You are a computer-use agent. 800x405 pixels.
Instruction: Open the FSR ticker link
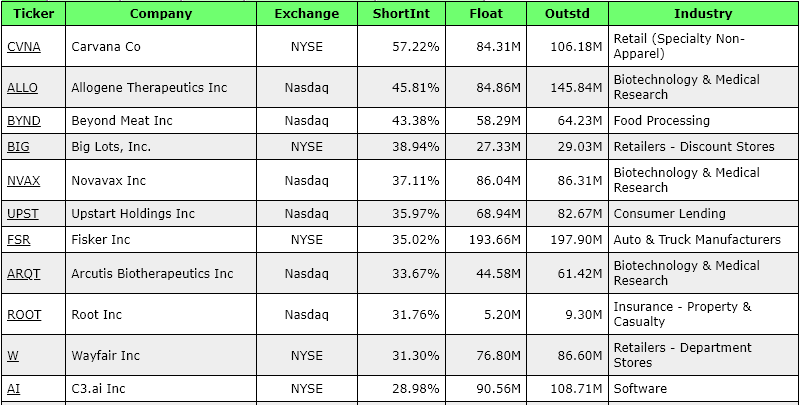click(x=19, y=240)
